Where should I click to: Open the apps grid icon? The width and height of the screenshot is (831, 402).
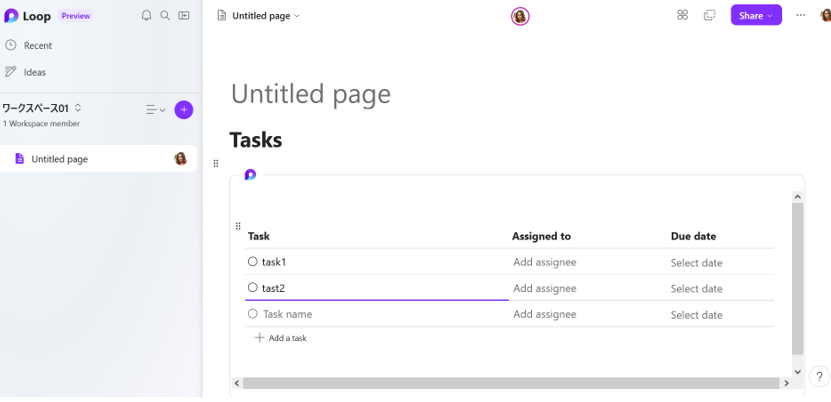tap(682, 15)
